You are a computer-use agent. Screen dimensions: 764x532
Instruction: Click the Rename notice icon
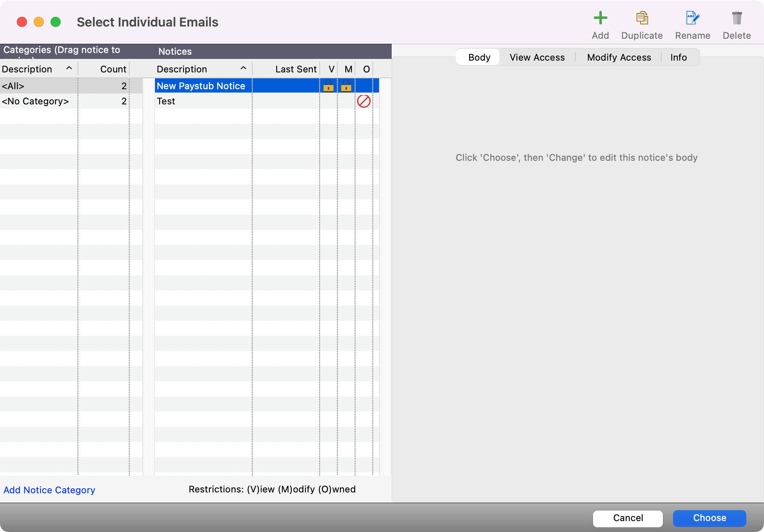pyautogui.click(x=692, y=18)
